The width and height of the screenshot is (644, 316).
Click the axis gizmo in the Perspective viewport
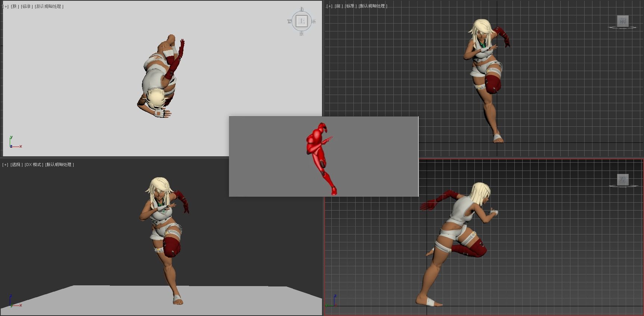[15, 301]
